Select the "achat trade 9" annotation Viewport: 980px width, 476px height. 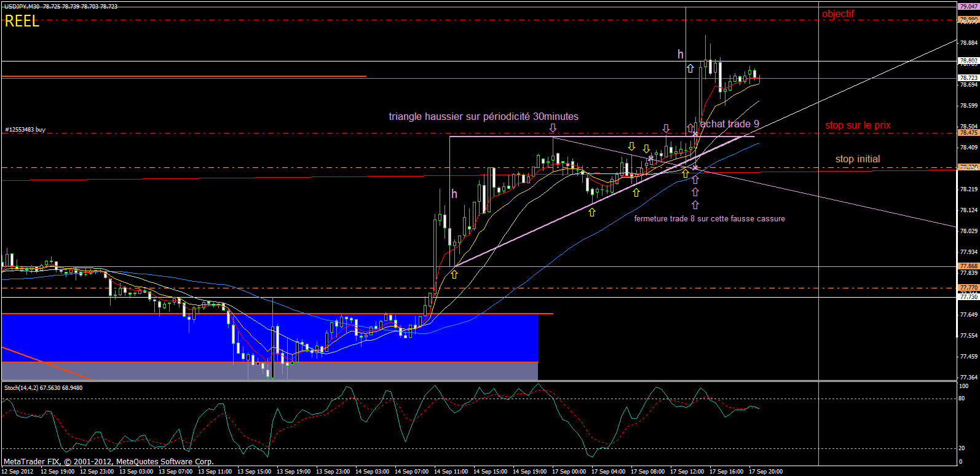(x=730, y=124)
